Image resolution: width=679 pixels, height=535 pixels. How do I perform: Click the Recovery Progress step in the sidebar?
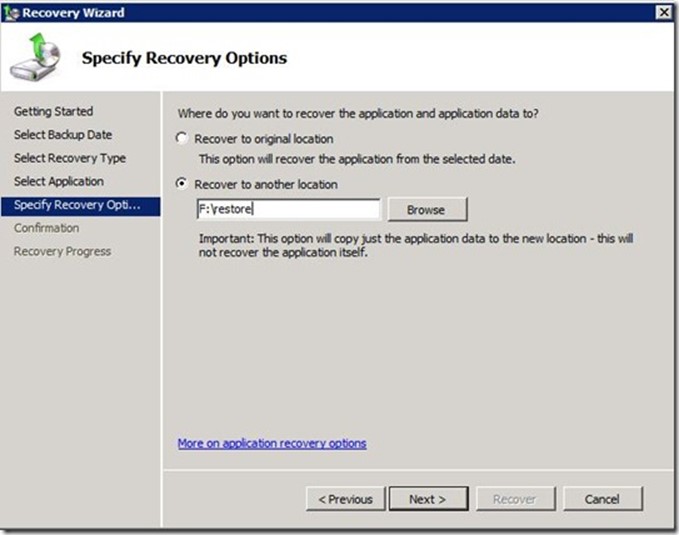[x=62, y=251]
